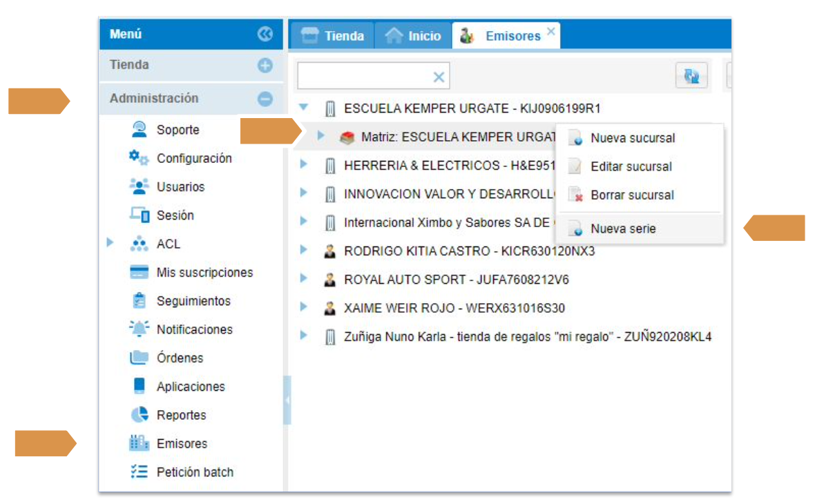Clear the search field with X icon
This screenshot has width=815, height=504.
(x=438, y=77)
